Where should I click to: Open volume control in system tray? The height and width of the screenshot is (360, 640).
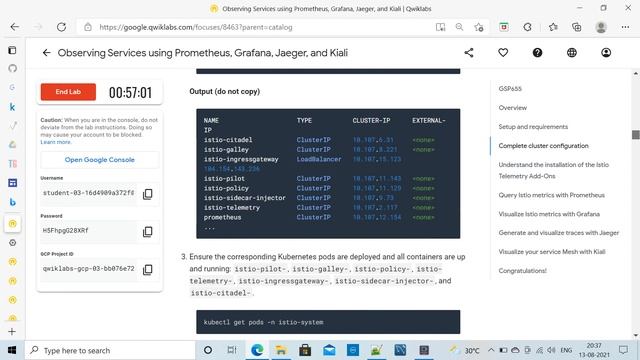tap(551, 350)
